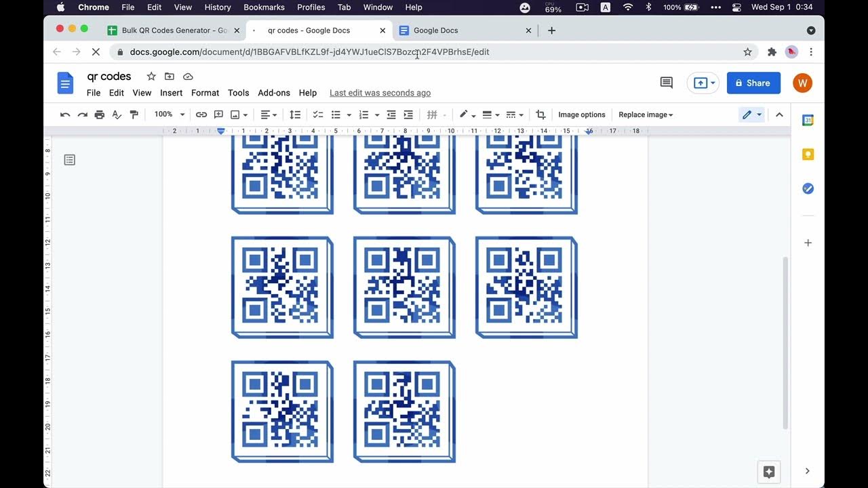Image resolution: width=868 pixels, height=488 pixels.
Task: Open the View menu in Docs
Action: [x=142, y=93]
